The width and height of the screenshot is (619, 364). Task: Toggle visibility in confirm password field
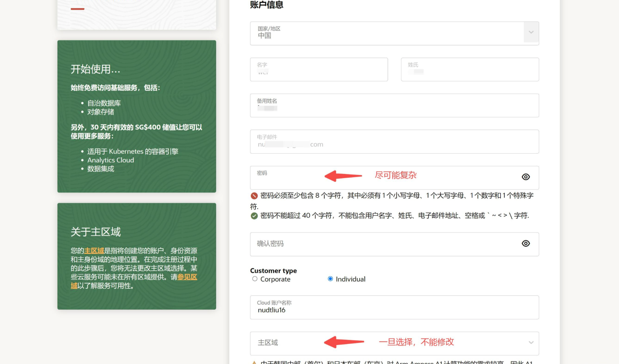(526, 244)
